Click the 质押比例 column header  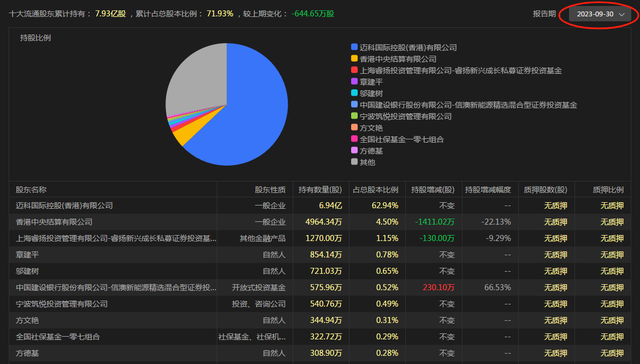tap(608, 189)
